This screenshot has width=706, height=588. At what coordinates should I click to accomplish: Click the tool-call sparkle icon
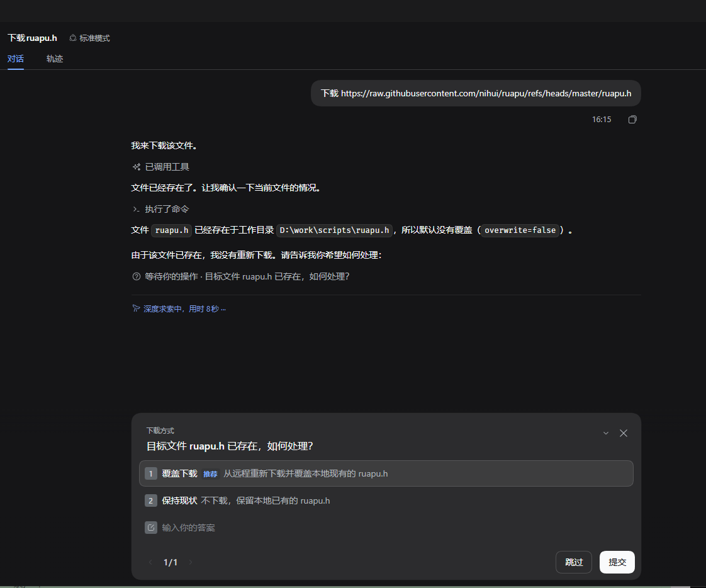click(x=137, y=167)
